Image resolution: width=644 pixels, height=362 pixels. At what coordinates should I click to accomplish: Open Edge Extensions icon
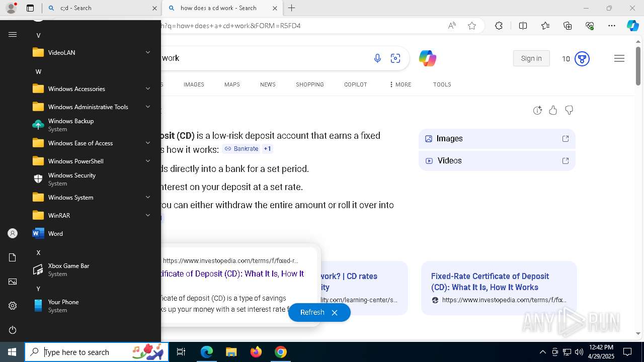tap(499, 26)
